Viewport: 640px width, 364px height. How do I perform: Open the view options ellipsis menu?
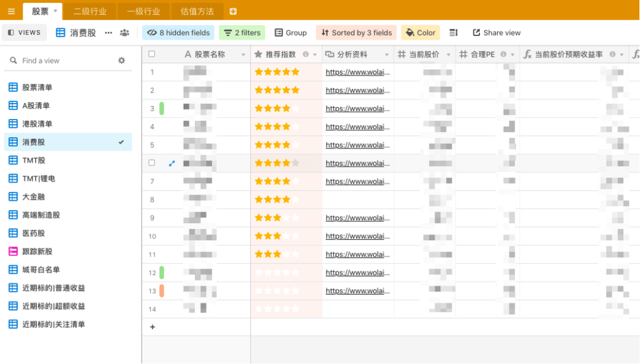pos(108,33)
